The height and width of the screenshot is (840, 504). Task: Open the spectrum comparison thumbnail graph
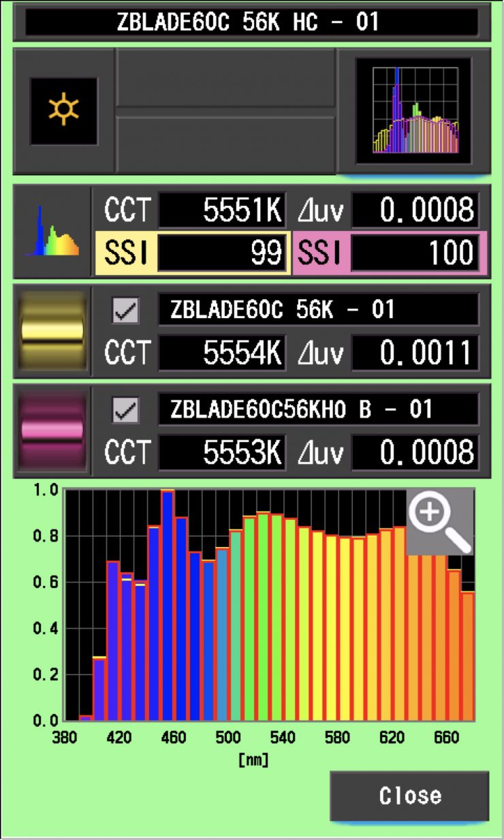(x=413, y=110)
